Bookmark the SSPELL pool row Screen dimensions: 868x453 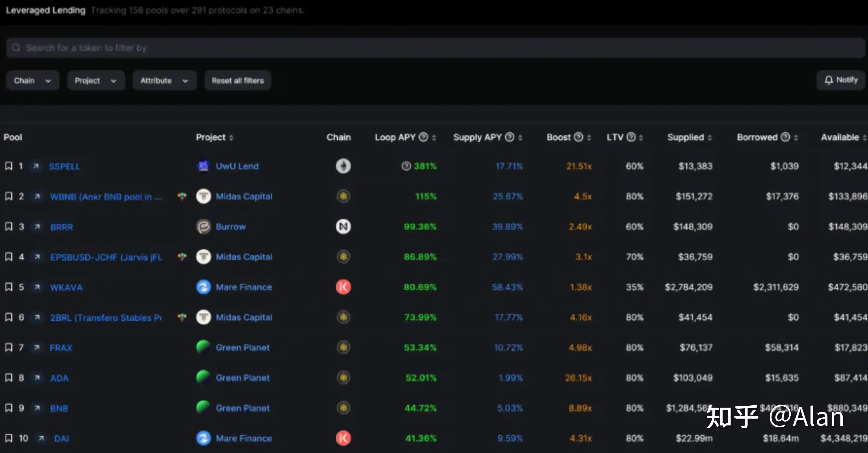(x=9, y=166)
